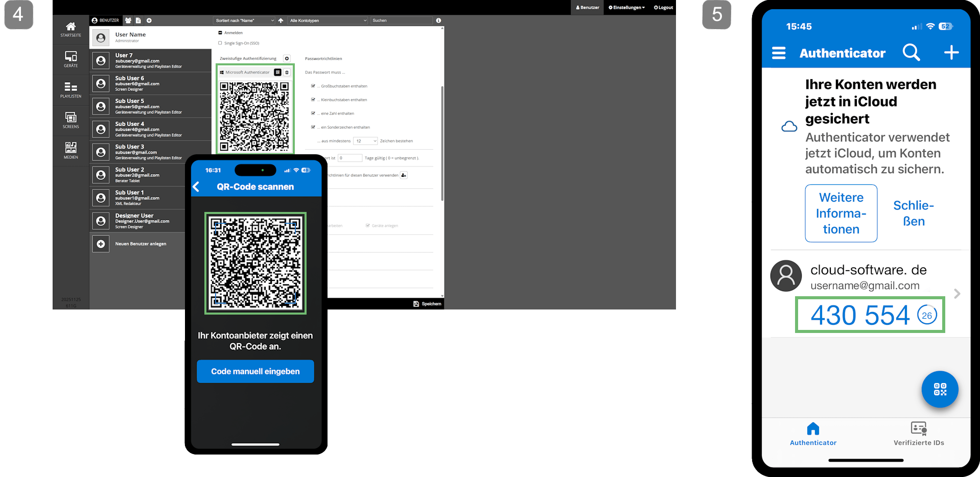Image resolution: width=980 pixels, height=477 pixels.
Task: Tap the search magnifier in Authenticator
Action: click(911, 53)
